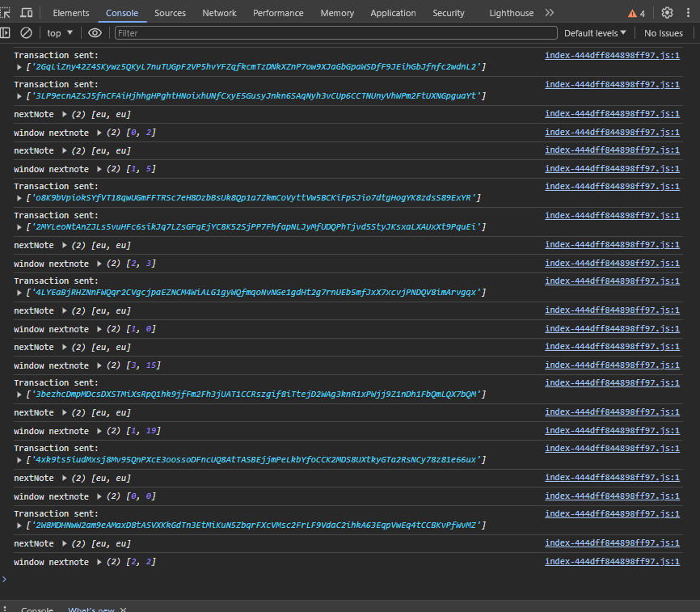Toggle device toolbar icon
Screen dimensions: 700x612
27,13
